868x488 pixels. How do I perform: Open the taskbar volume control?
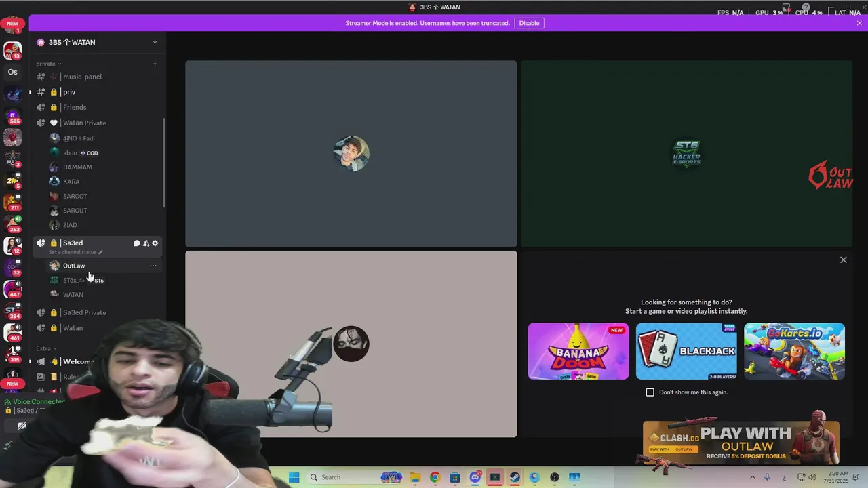813,477
